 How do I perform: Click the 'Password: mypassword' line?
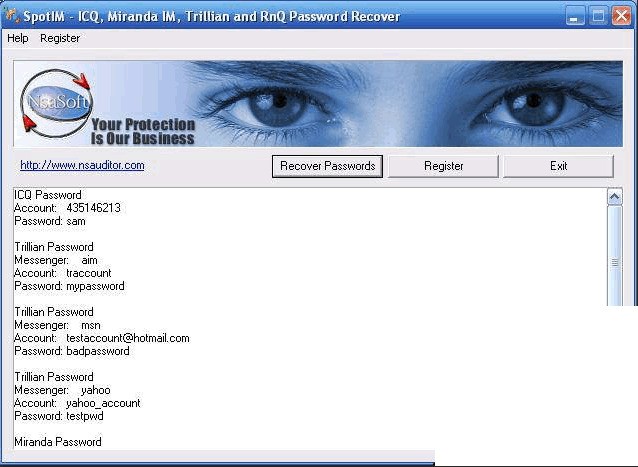tap(70, 286)
